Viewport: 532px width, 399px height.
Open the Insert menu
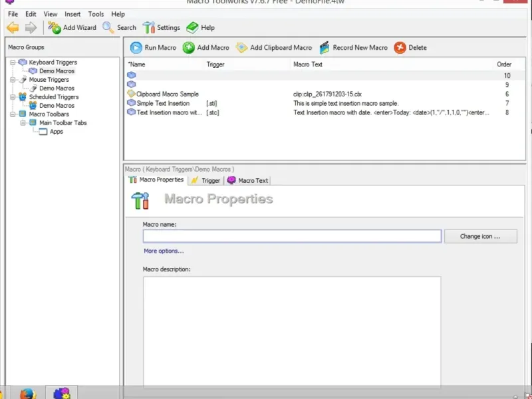[x=72, y=14]
